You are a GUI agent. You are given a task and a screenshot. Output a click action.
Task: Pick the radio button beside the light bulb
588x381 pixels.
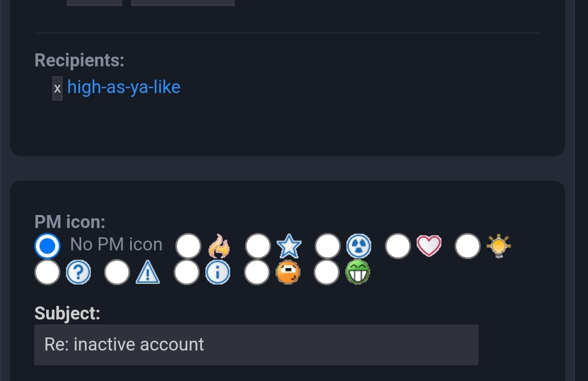click(x=468, y=246)
